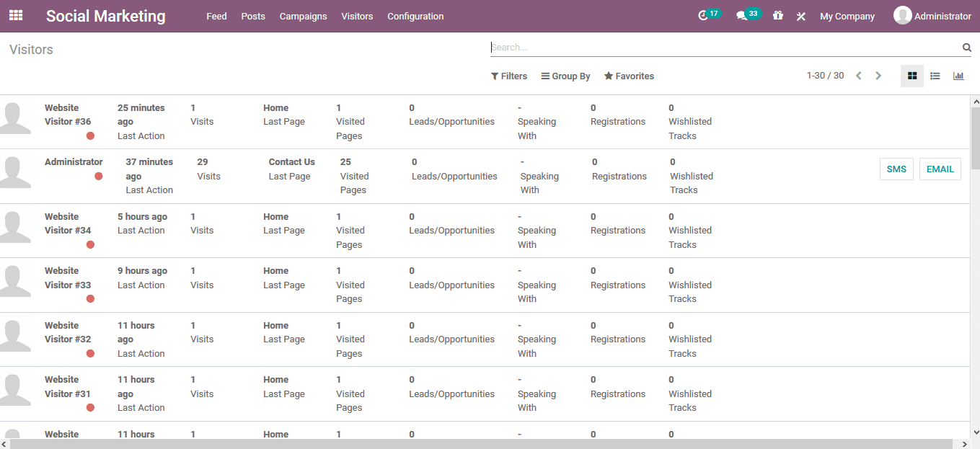Open Website Visitor #34 name
Screen dimensions: 980x449
click(x=68, y=223)
